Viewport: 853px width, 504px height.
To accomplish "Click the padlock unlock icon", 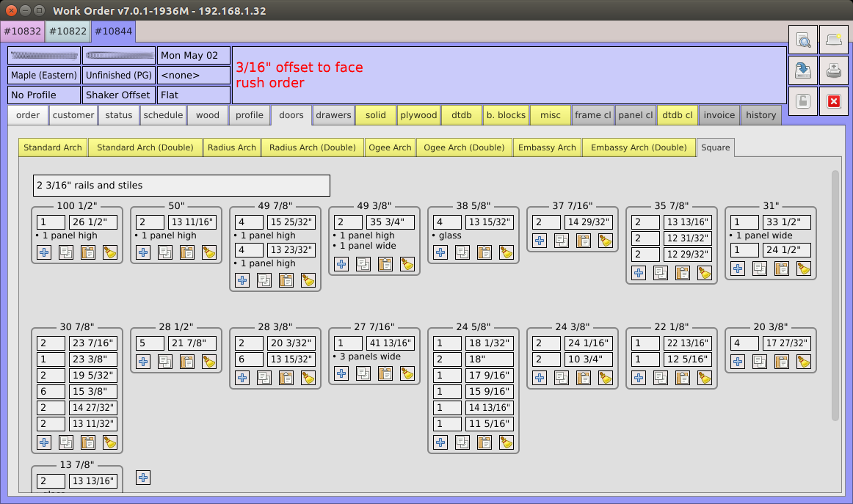I will pyautogui.click(x=804, y=101).
